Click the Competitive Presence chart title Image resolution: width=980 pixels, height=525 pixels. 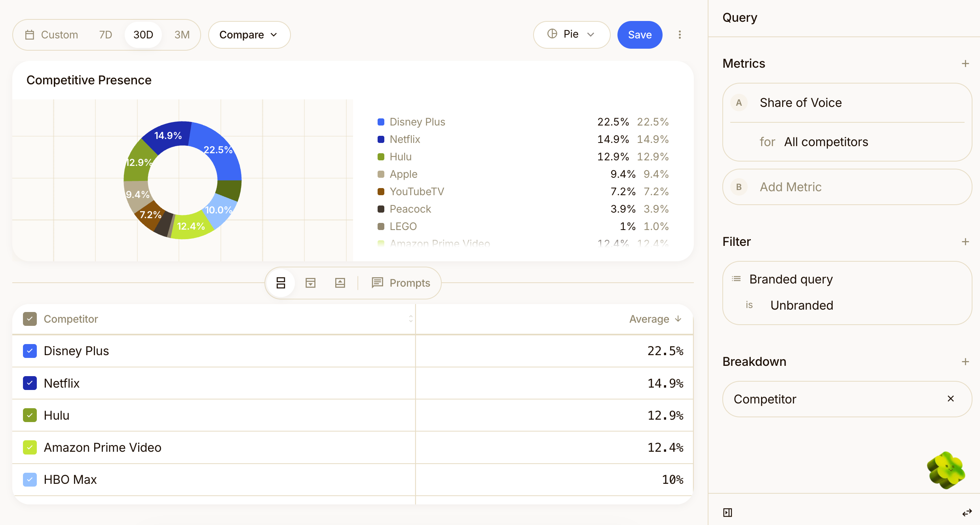pyautogui.click(x=89, y=80)
